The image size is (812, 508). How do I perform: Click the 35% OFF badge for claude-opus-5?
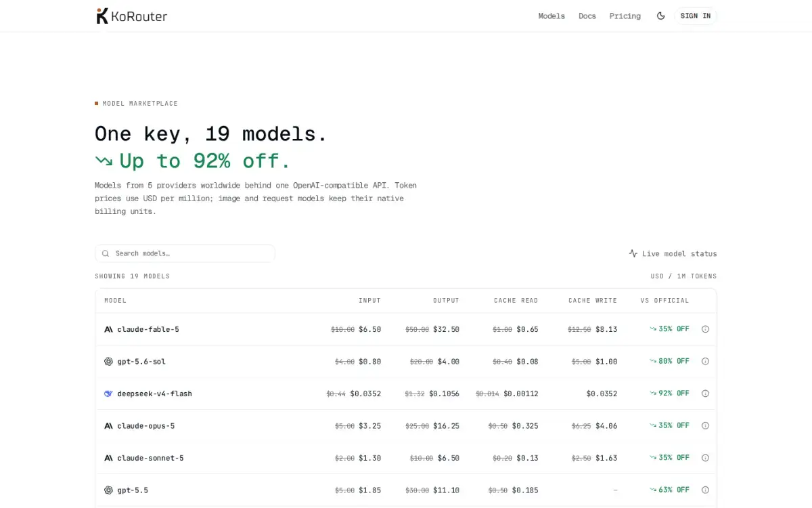tap(669, 425)
